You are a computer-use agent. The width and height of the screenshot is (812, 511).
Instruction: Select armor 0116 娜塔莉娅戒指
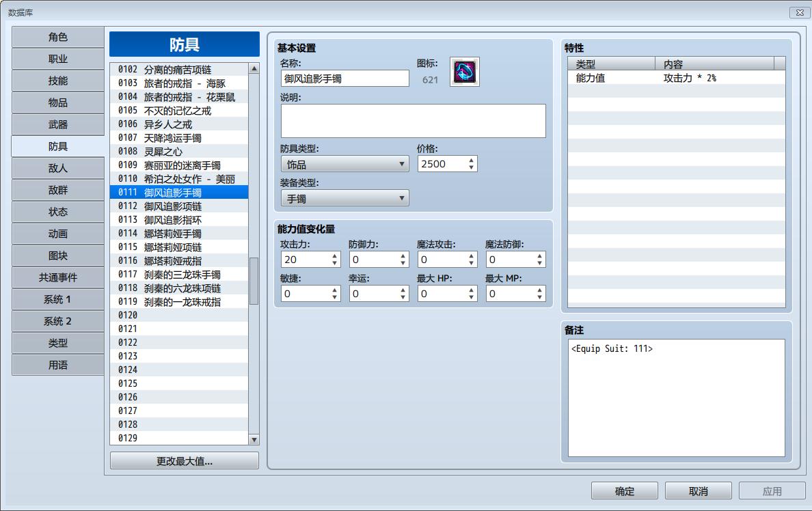[179, 260]
